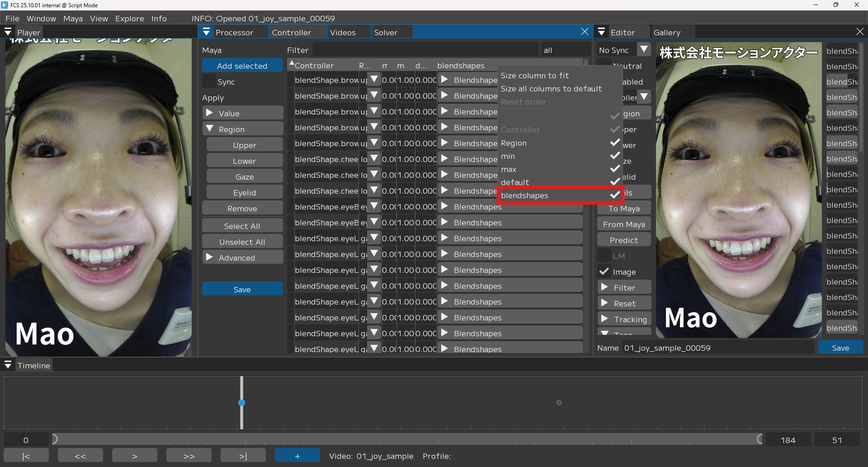Click the Filter text input field
The height and width of the screenshot is (467, 868).
425,50
